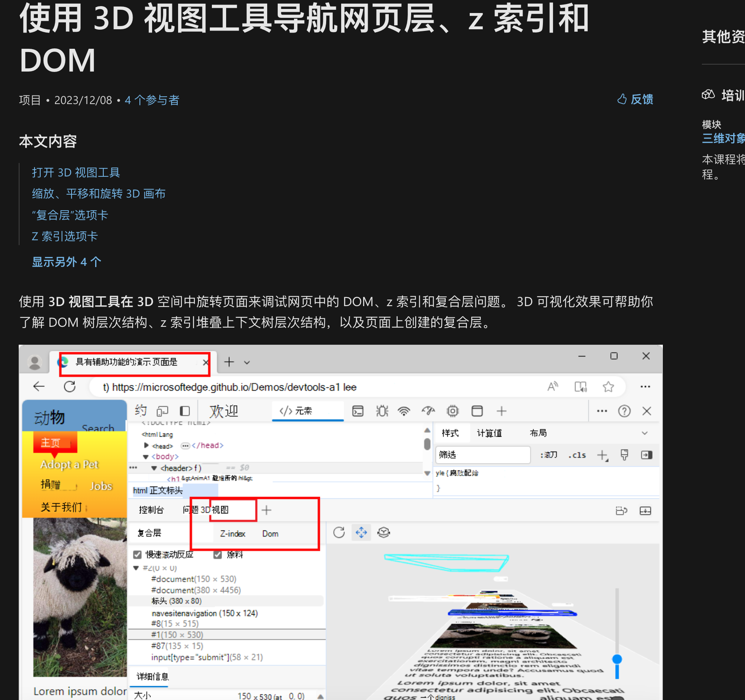Go to 打开 3D 视图工具 section

76,172
